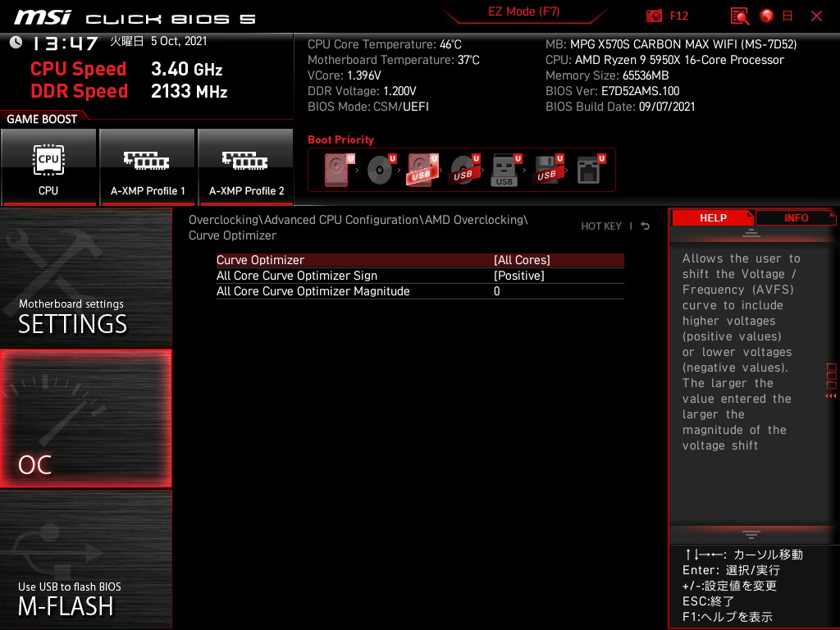
Task: Change language via the red globe icon
Action: pos(767,16)
